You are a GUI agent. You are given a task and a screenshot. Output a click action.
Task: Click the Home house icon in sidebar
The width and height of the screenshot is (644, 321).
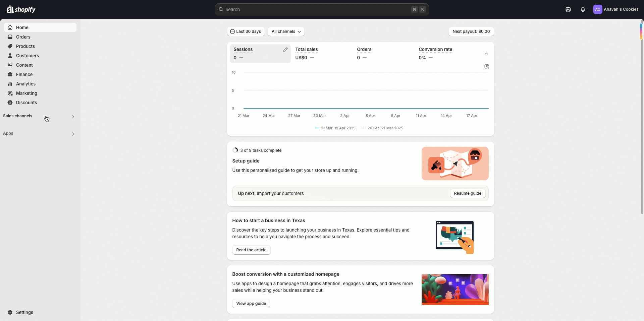[10, 27]
